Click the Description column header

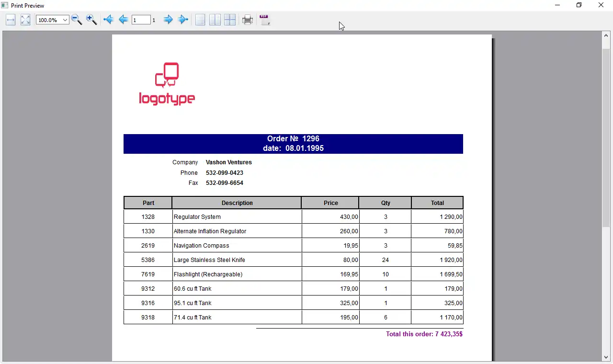click(x=237, y=203)
